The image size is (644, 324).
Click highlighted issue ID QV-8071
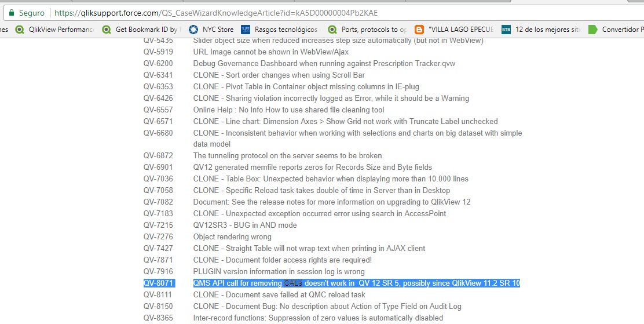pyautogui.click(x=159, y=283)
